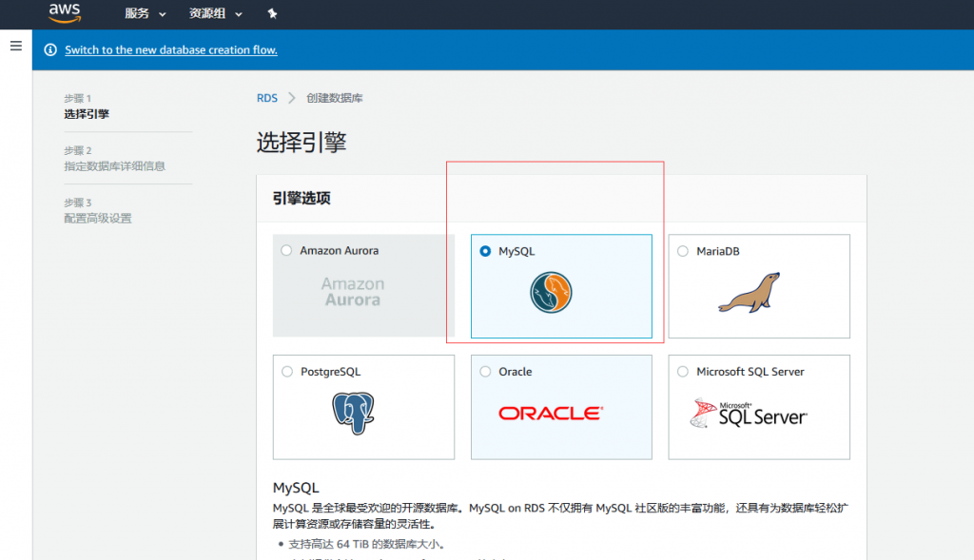The height and width of the screenshot is (560, 974).
Task: Select the Microsoft SQL Server radio button
Action: click(683, 371)
